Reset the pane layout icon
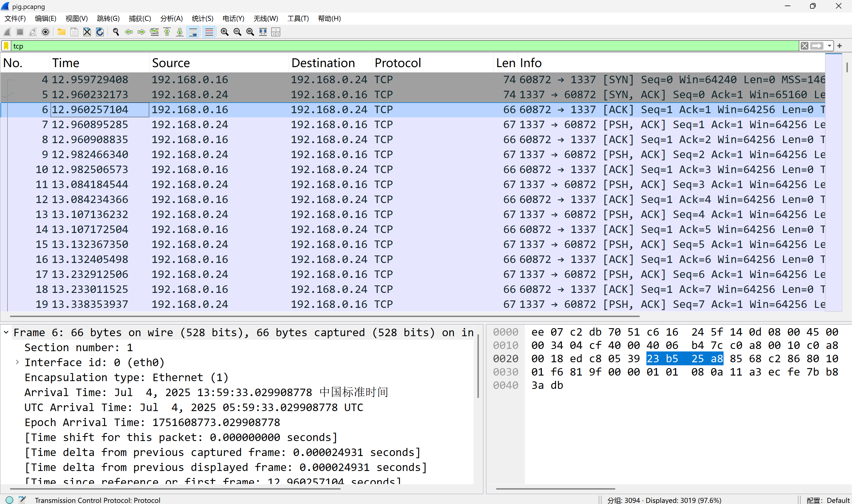This screenshot has width=852, height=504. coord(276,32)
